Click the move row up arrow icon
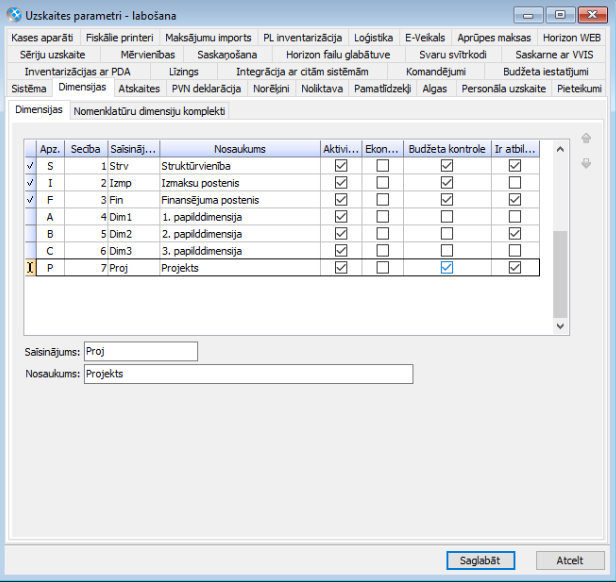 tap(586, 138)
